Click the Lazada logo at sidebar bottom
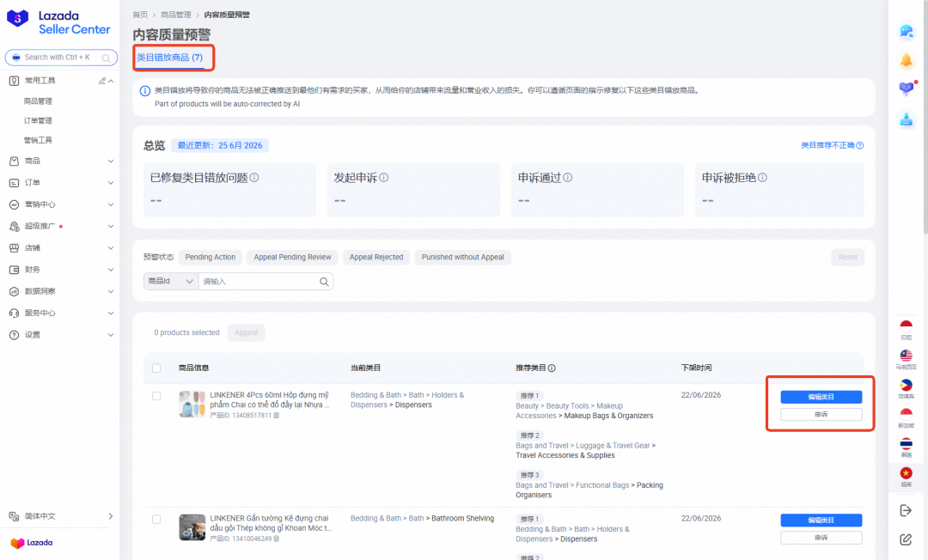The height and width of the screenshot is (560, 928). (32, 543)
